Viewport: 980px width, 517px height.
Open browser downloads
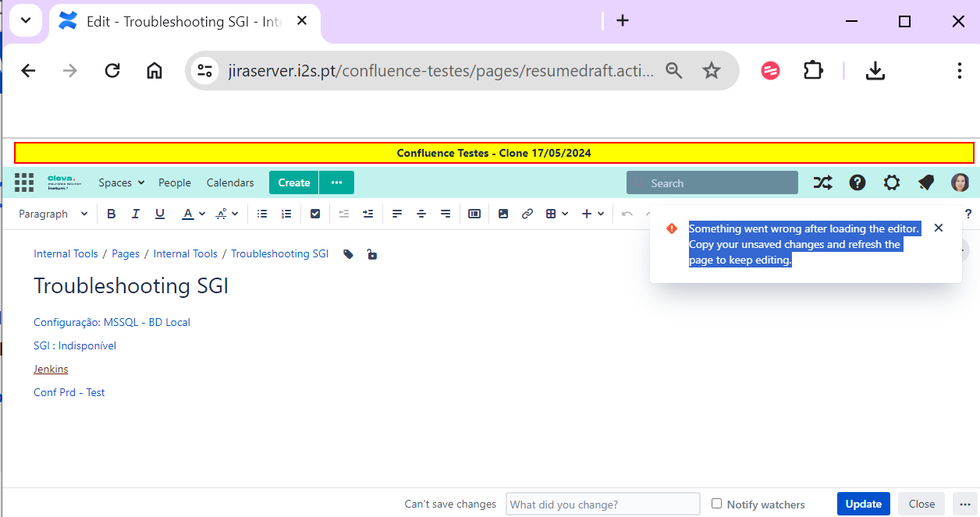pos(875,71)
